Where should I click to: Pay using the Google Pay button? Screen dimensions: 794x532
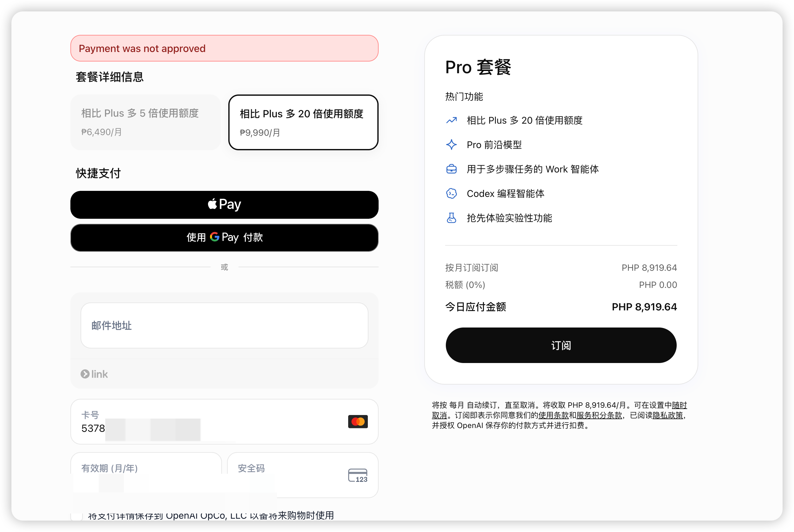point(224,237)
